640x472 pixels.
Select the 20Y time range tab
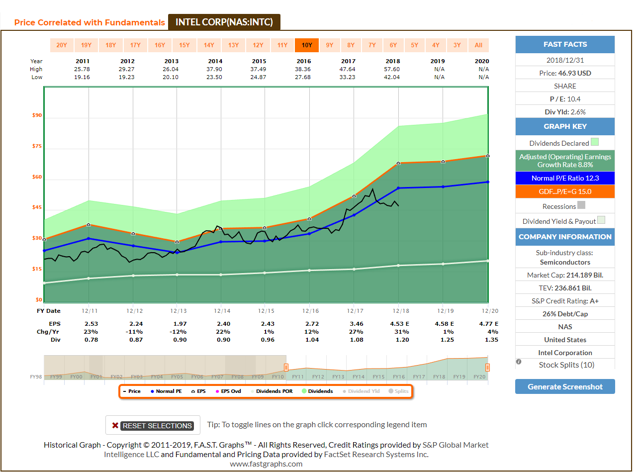pyautogui.click(x=62, y=45)
